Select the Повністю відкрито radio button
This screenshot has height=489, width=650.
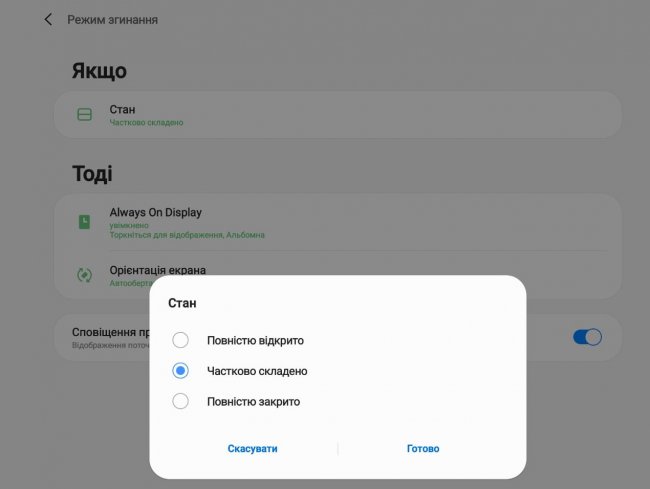click(180, 340)
